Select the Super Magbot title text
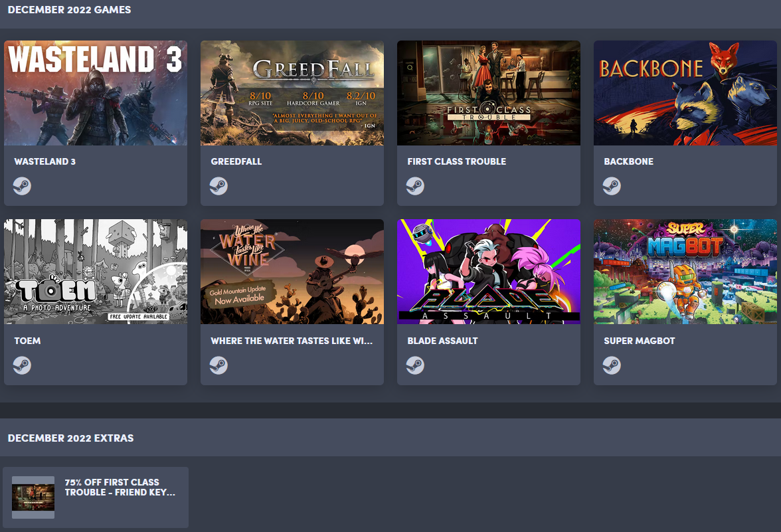781x532 pixels. coord(640,341)
